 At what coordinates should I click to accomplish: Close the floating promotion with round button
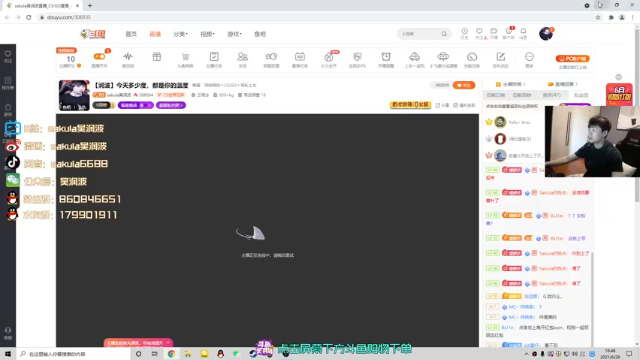pos(618,77)
